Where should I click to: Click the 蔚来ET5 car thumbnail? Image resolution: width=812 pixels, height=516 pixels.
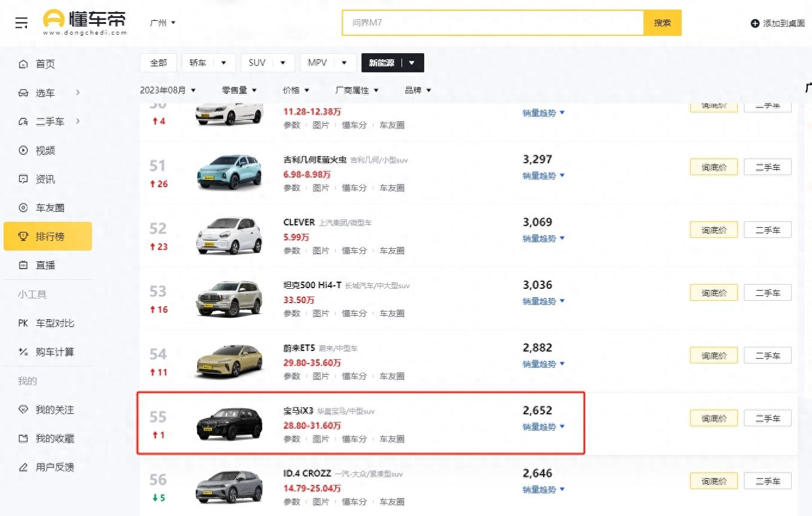tap(229, 361)
